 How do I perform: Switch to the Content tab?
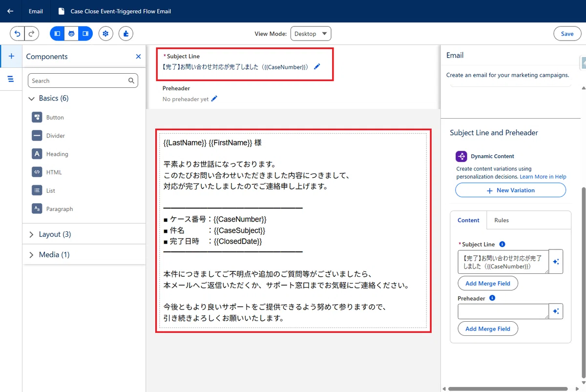click(x=468, y=220)
